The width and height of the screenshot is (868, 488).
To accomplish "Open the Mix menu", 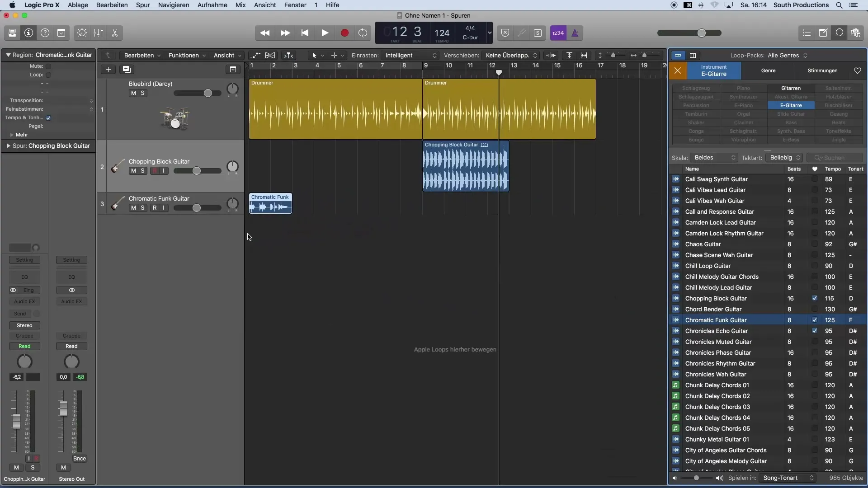I will coord(241,5).
